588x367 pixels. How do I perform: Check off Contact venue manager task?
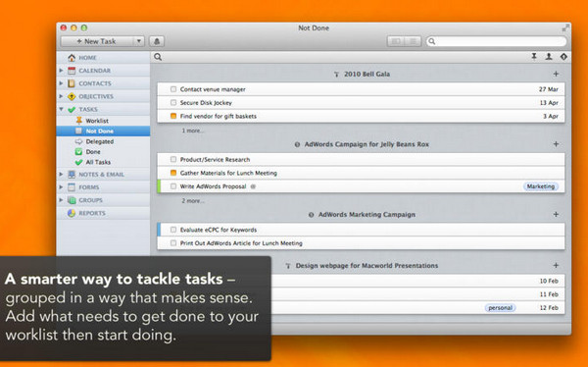pos(173,89)
